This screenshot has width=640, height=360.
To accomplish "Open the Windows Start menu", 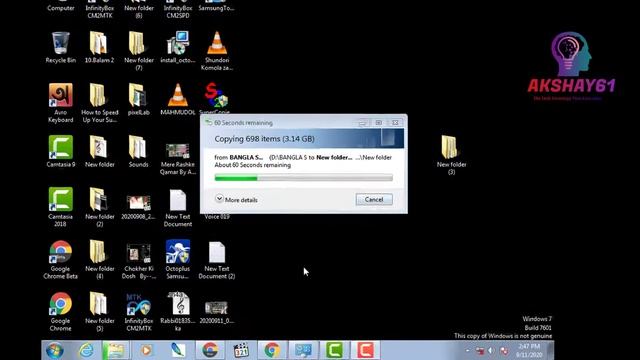I will click(54, 350).
